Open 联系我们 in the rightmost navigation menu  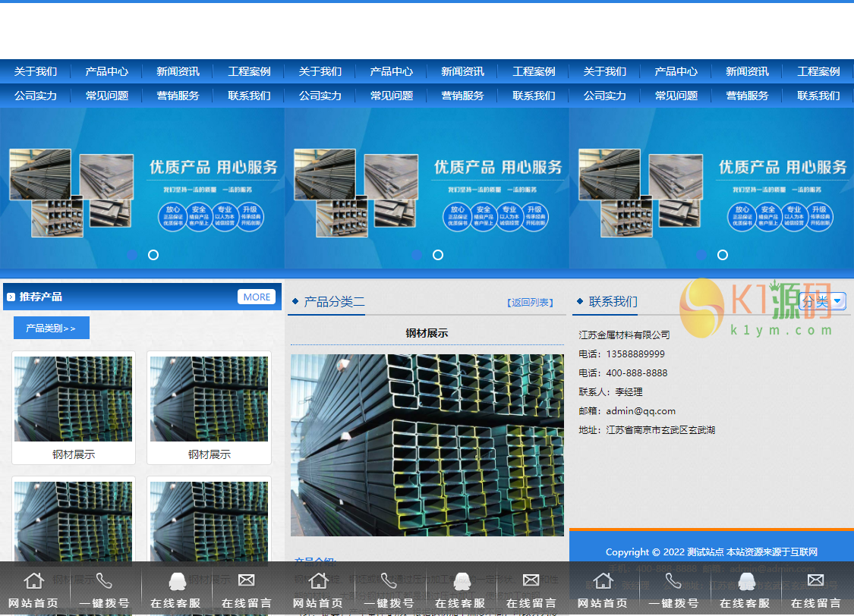click(x=818, y=96)
